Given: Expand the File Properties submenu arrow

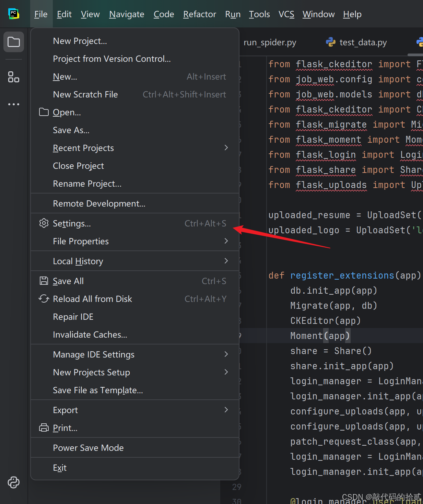Looking at the screenshot, I should point(226,241).
